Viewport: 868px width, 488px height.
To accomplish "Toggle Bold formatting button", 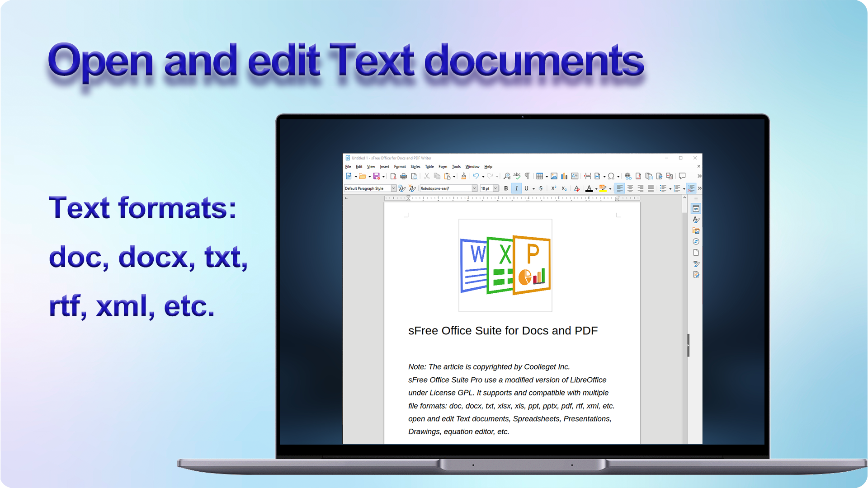I will [506, 188].
